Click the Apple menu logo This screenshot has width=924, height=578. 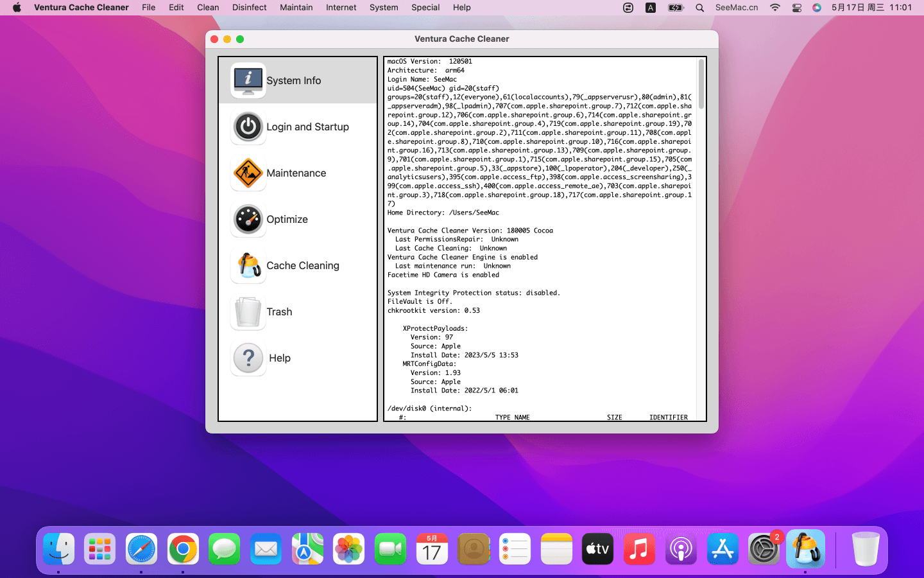[x=17, y=8]
